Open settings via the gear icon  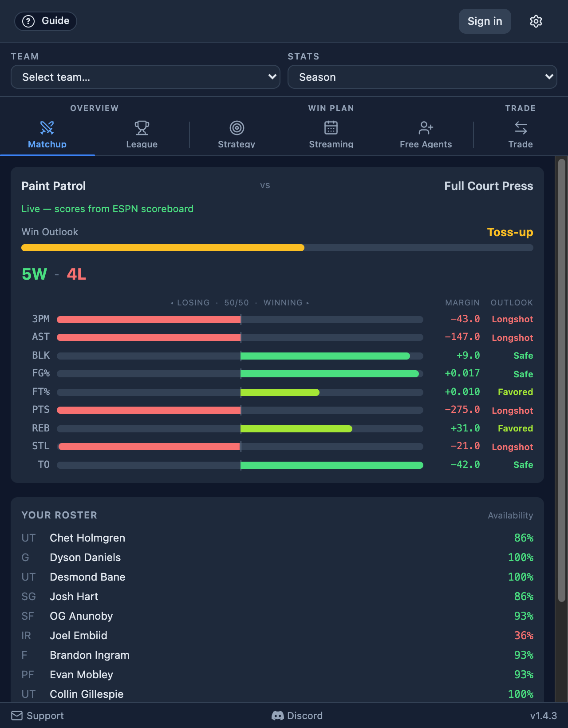pos(536,21)
